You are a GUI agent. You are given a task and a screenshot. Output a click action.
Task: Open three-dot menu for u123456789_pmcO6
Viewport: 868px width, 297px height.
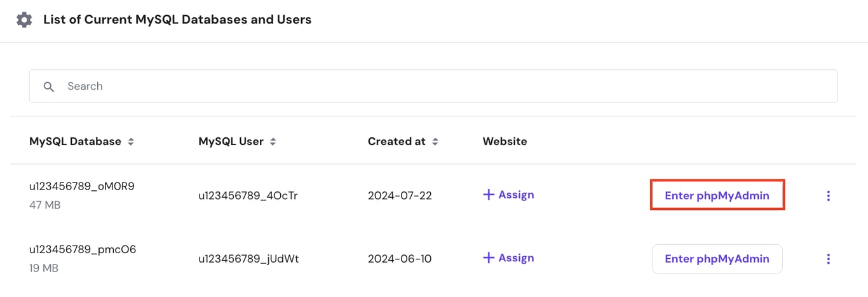pos(828,259)
